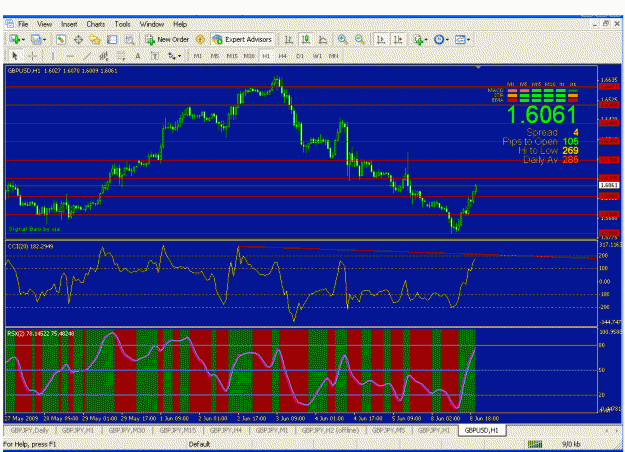
Task: Toggle Auto Scroll chart icon
Action: (381, 39)
